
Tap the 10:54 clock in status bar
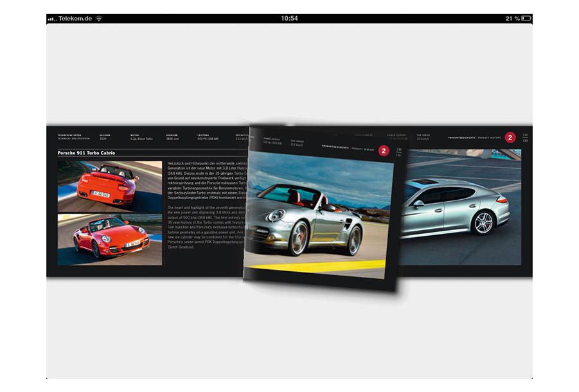289,18
